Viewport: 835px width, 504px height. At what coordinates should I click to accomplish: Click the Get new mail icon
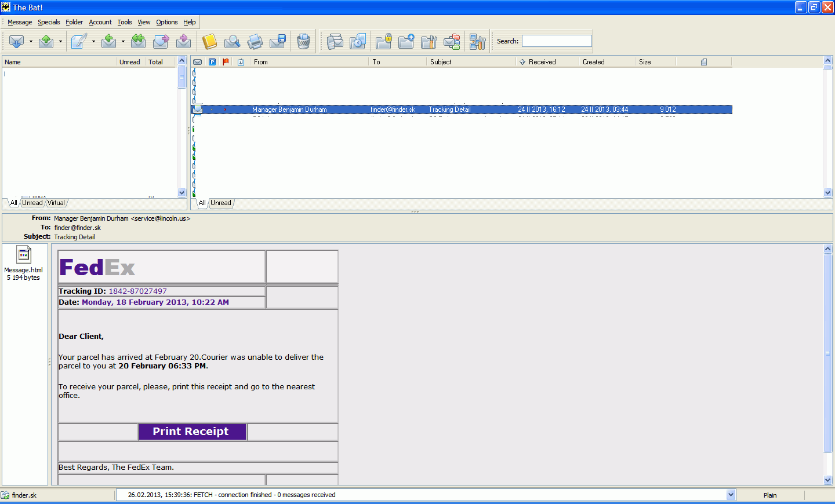tap(16, 41)
